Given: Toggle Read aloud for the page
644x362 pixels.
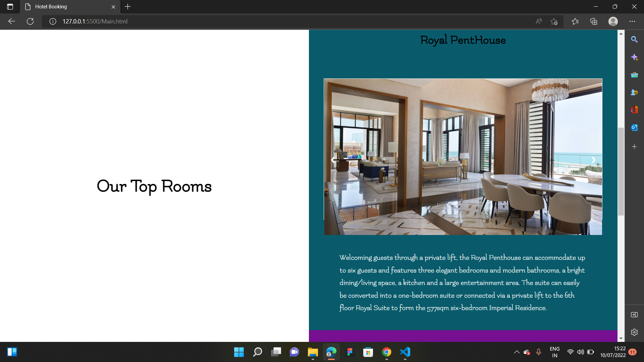Looking at the screenshot, I should [539, 21].
